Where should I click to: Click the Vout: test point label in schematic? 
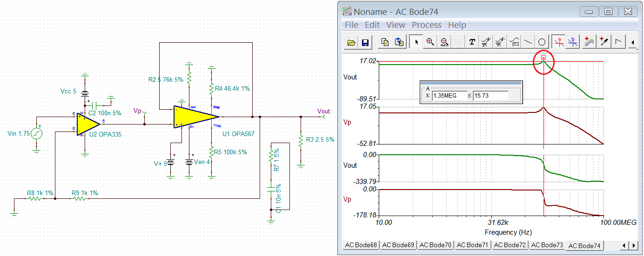[324, 111]
